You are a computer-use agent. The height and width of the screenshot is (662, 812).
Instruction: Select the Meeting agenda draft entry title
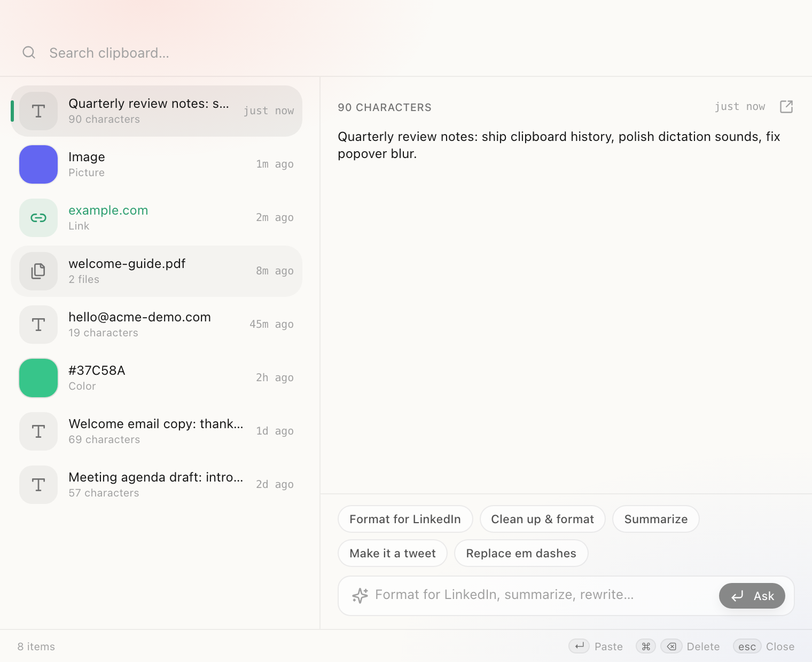(156, 477)
